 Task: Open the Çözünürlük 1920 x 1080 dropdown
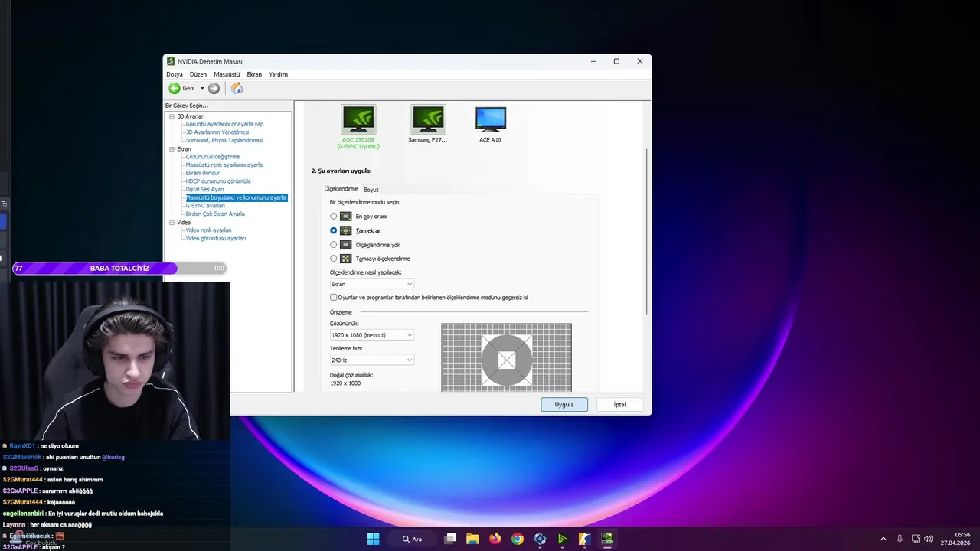coord(372,335)
